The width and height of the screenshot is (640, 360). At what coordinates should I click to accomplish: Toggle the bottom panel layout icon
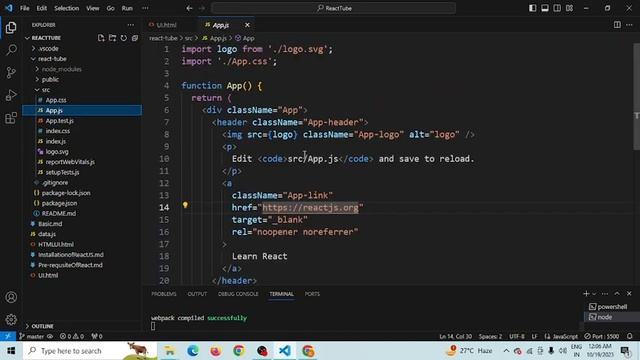pyautogui.click(x=544, y=8)
